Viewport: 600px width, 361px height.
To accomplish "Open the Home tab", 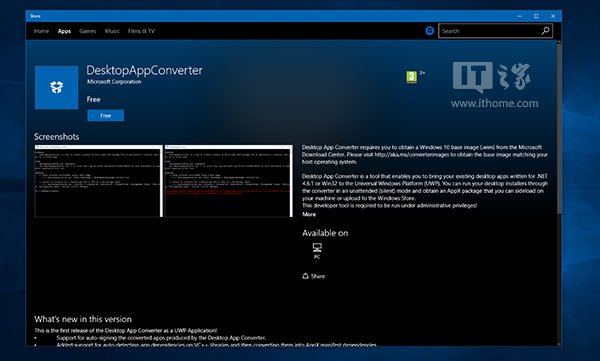I will point(41,31).
